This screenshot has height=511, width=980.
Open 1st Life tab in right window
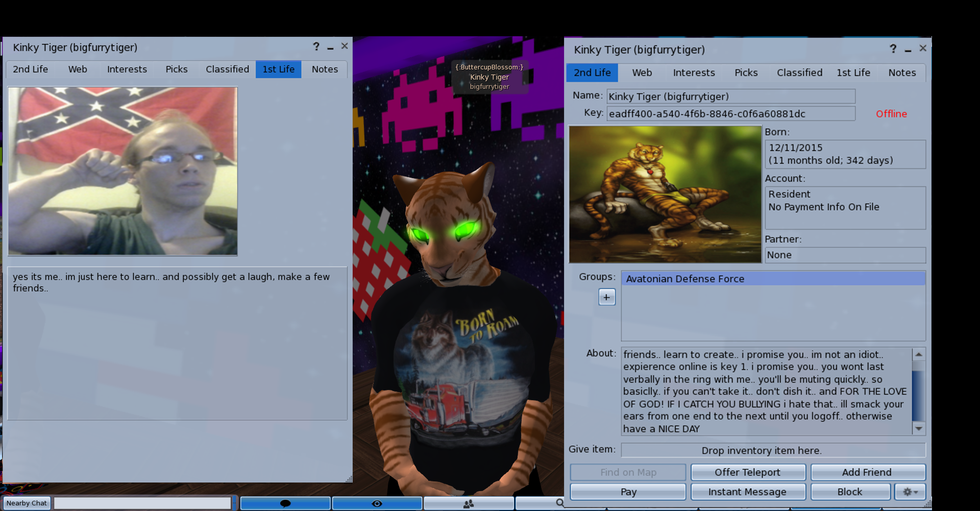click(x=853, y=72)
